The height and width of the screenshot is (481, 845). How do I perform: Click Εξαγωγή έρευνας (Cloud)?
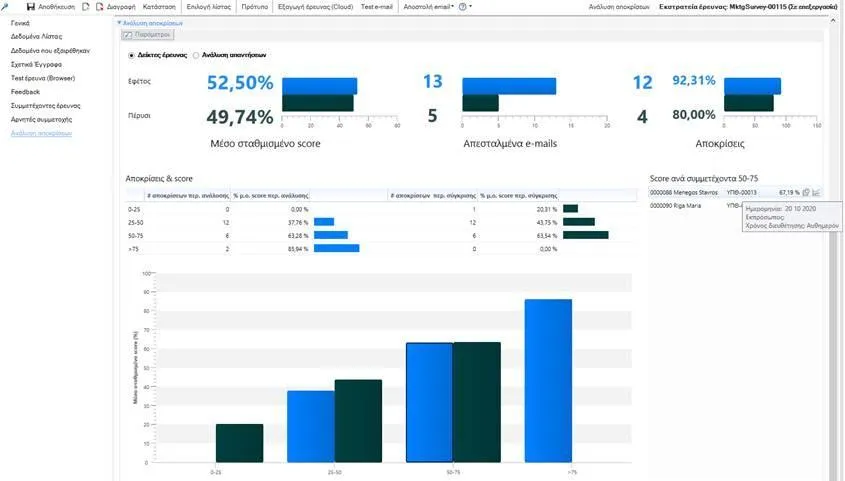tap(316, 7)
